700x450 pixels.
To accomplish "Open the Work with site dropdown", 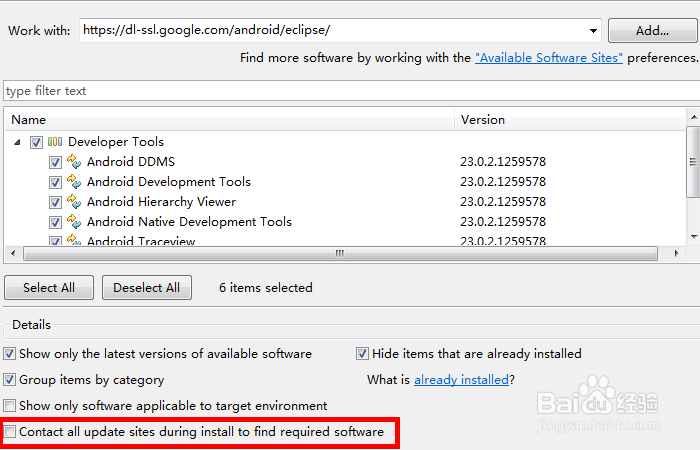I will (x=594, y=30).
